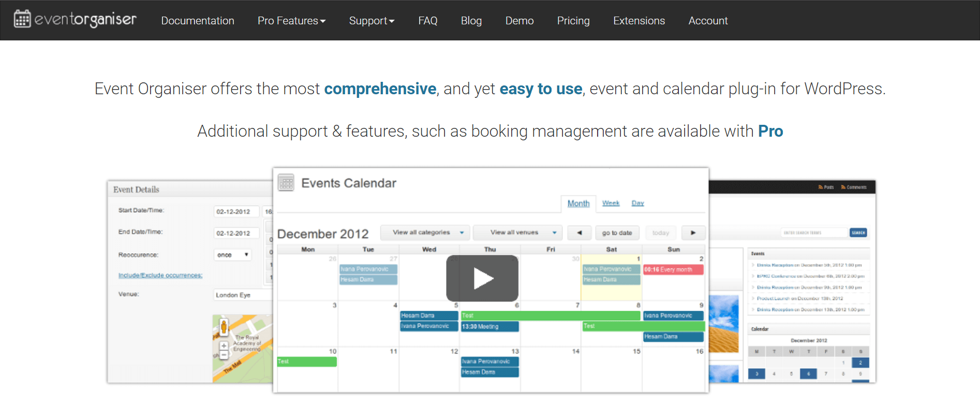
Task: Go to previous month with left arrow
Action: pyautogui.click(x=579, y=233)
